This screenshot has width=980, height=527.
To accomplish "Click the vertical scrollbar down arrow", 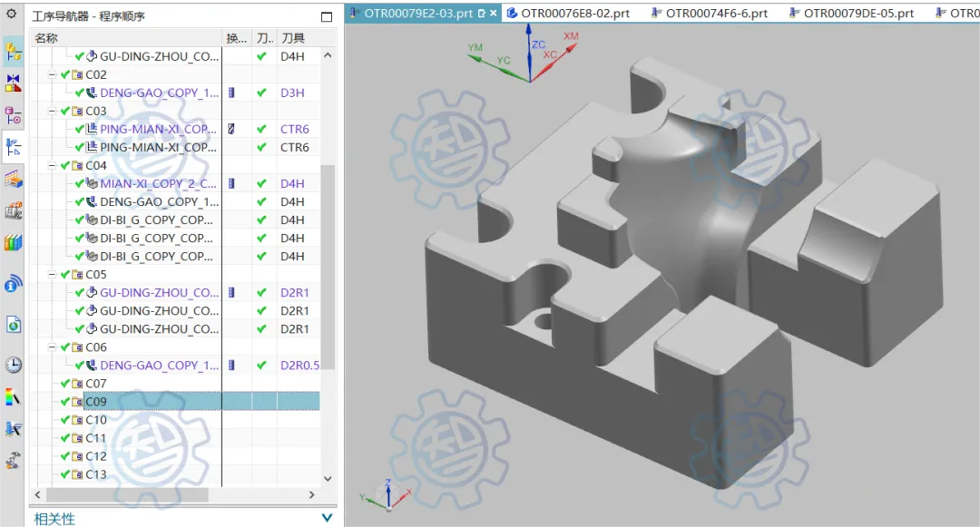I will coord(328,478).
